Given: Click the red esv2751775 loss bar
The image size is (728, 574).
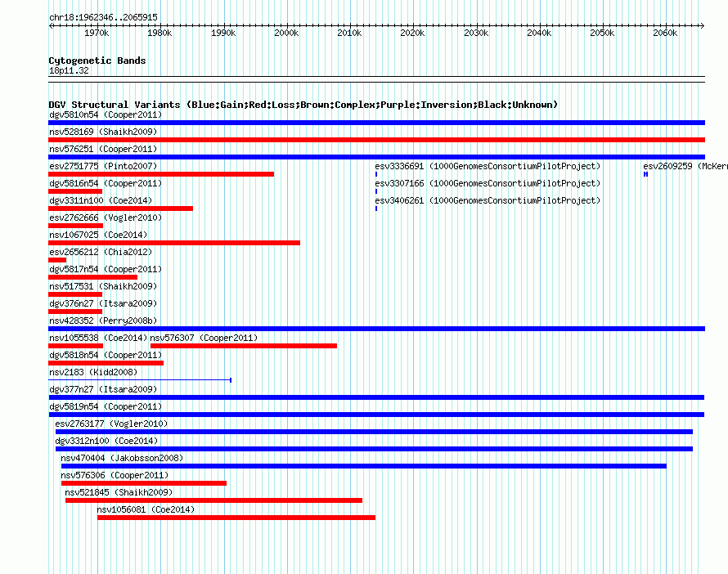Looking at the screenshot, I should click(161, 174).
